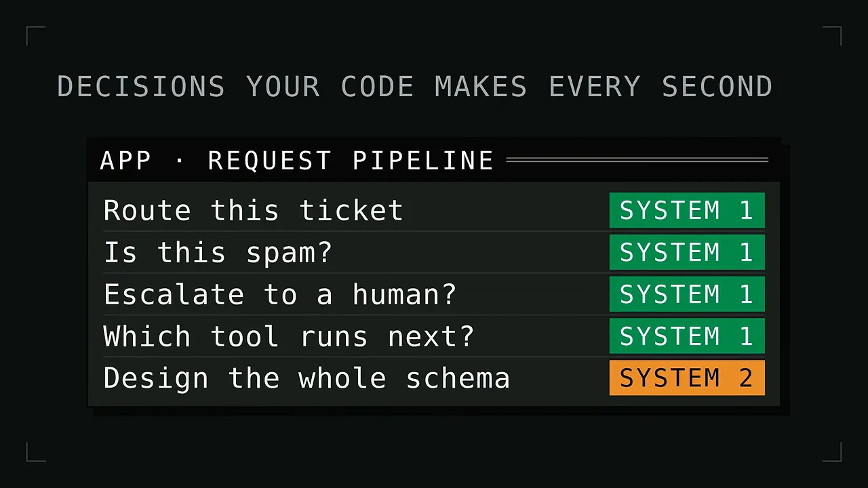The image size is (868, 488).
Task: Select the SYSTEM 1 badge beside Is this spam?
Action: tap(687, 252)
